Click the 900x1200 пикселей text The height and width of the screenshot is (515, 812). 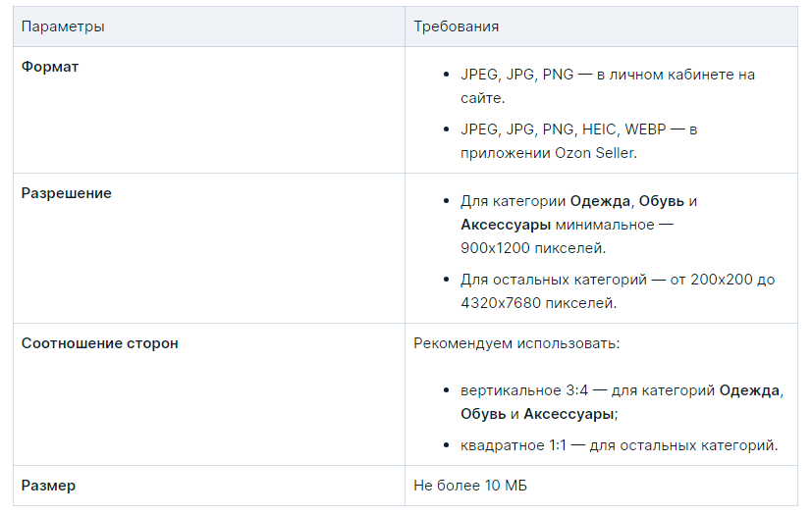click(x=533, y=248)
